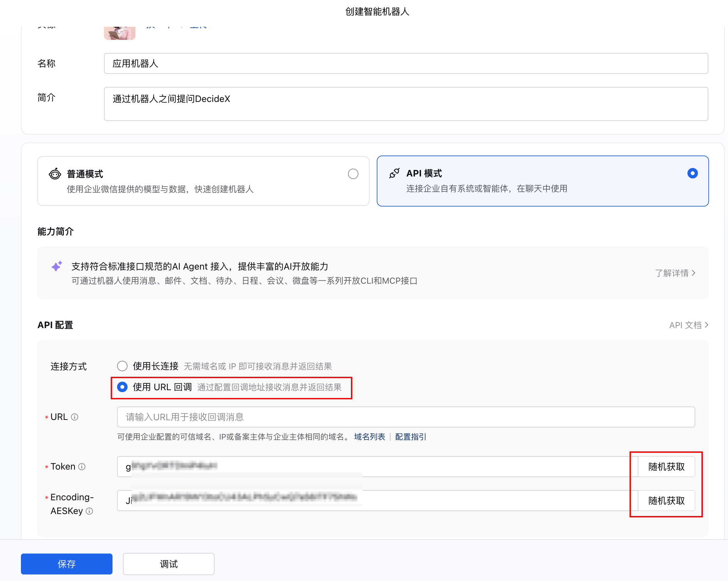This screenshot has width=728, height=581.
Task: Focus the 名称 input field
Action: click(406, 63)
